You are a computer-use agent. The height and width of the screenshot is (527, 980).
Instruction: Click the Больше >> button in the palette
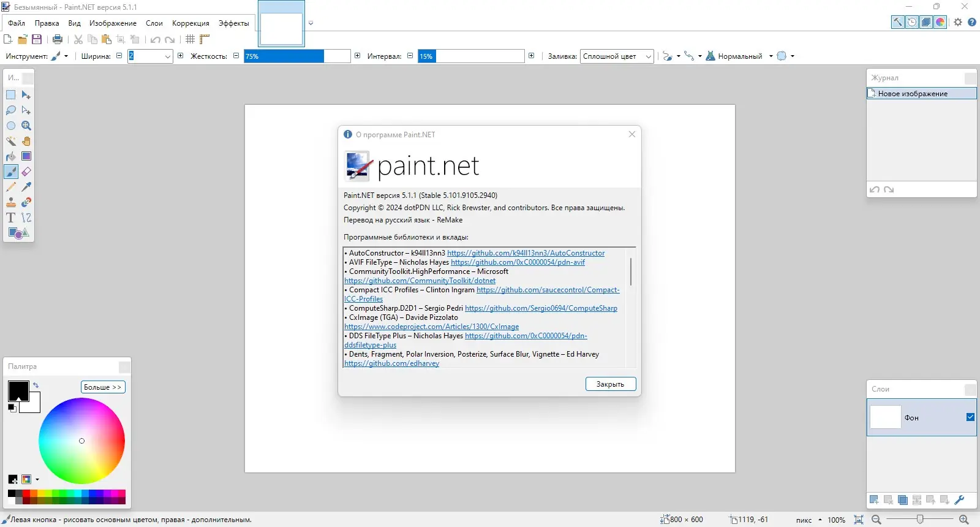[103, 387]
